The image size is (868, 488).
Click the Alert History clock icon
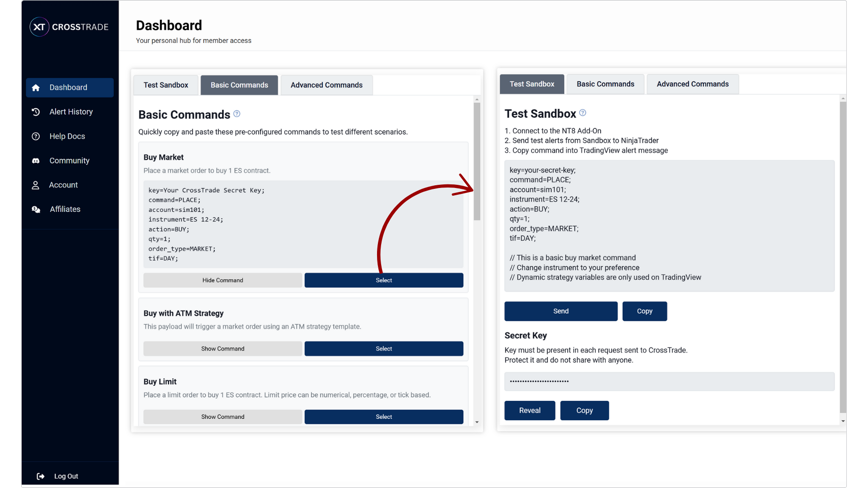pyautogui.click(x=36, y=112)
